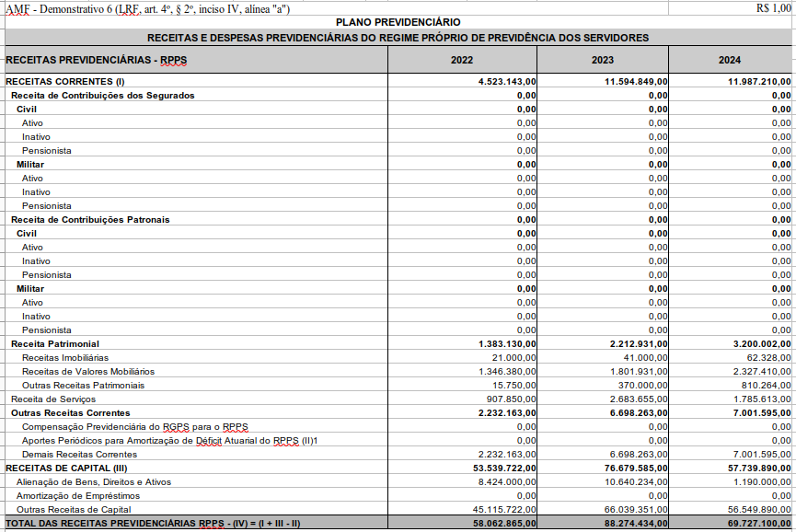The width and height of the screenshot is (796, 532).
Task: Select the 2023 column header cell
Action: pyautogui.click(x=603, y=60)
